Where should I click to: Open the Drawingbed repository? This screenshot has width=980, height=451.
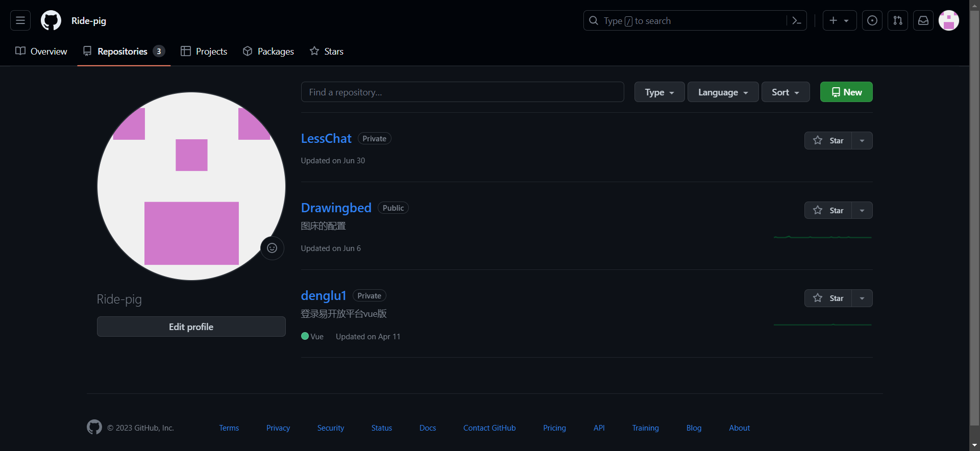(336, 208)
